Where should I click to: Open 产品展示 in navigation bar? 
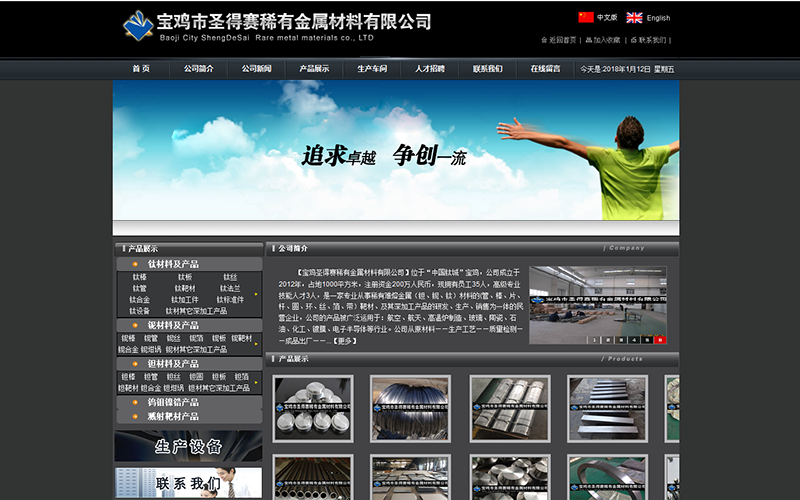click(x=314, y=69)
